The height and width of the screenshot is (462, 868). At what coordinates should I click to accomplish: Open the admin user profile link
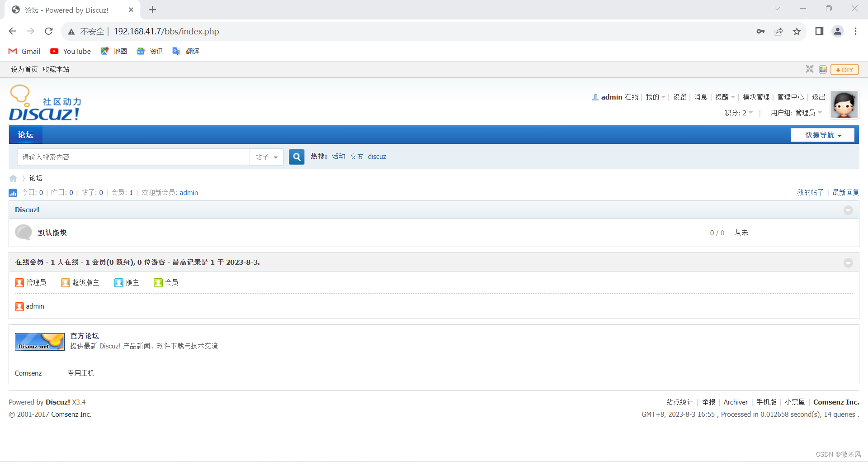pyautogui.click(x=612, y=97)
